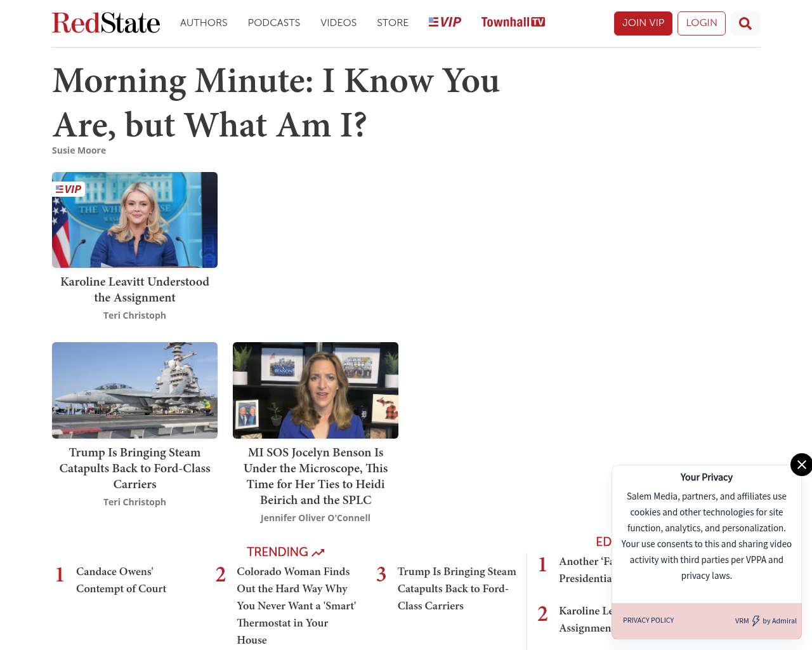
Task: Open the VIP section logo
Action: pos(445,22)
